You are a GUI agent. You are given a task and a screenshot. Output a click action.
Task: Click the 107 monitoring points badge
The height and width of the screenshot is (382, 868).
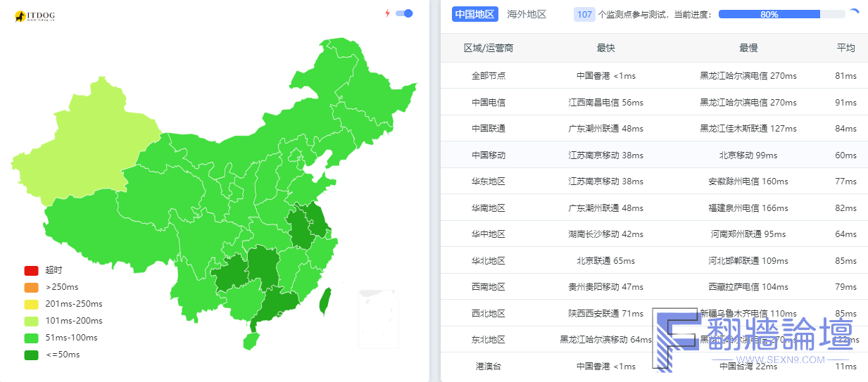click(x=584, y=14)
